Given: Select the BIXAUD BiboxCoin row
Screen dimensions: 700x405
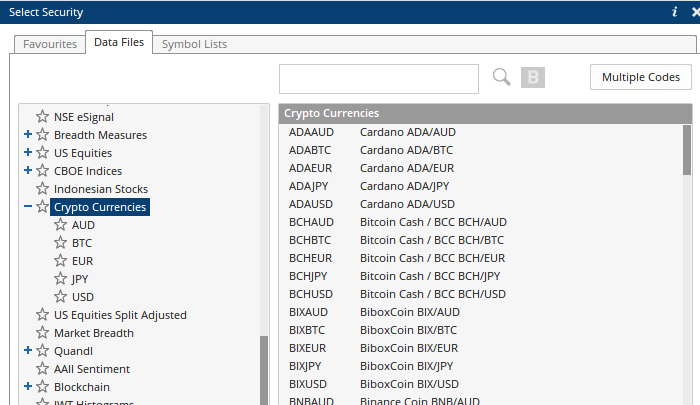Looking at the screenshot, I should 481,312.
